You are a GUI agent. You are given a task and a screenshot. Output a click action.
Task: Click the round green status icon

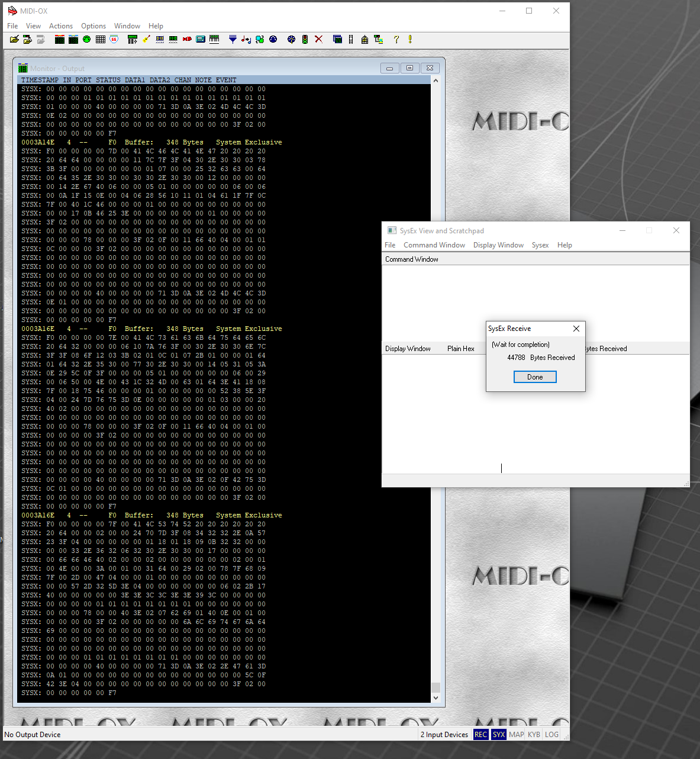pyautogui.click(x=87, y=40)
